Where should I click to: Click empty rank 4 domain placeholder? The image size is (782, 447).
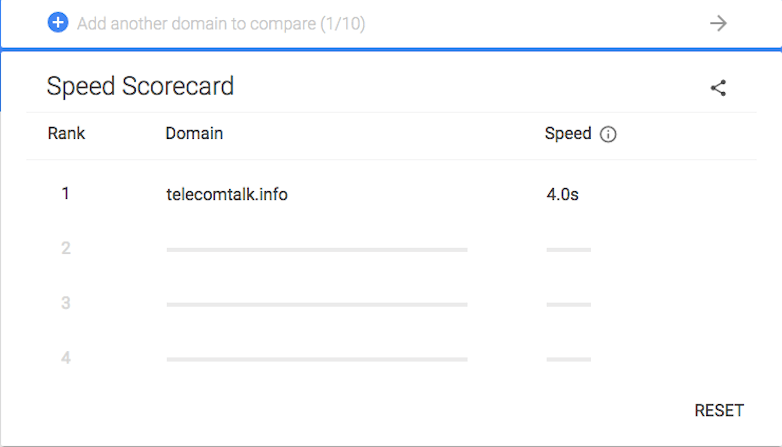pos(317,359)
